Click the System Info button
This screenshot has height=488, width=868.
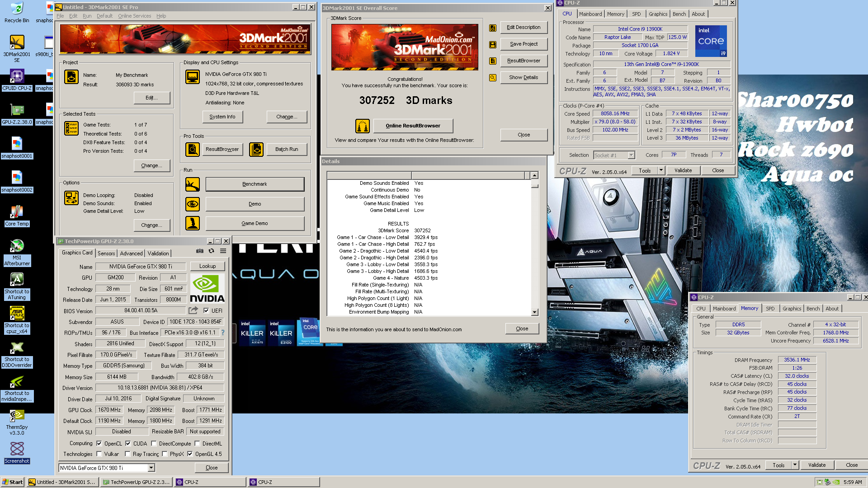(x=222, y=117)
